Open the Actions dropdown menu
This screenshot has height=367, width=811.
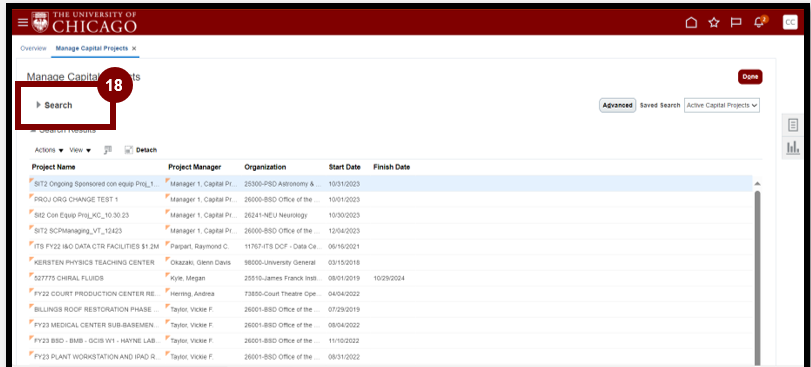click(49, 150)
